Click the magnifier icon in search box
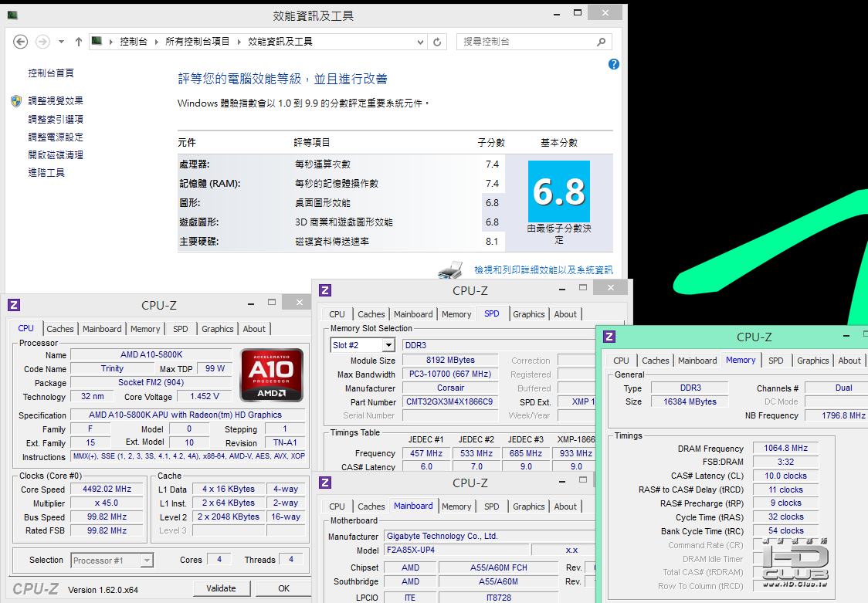The image size is (868, 603). click(602, 42)
